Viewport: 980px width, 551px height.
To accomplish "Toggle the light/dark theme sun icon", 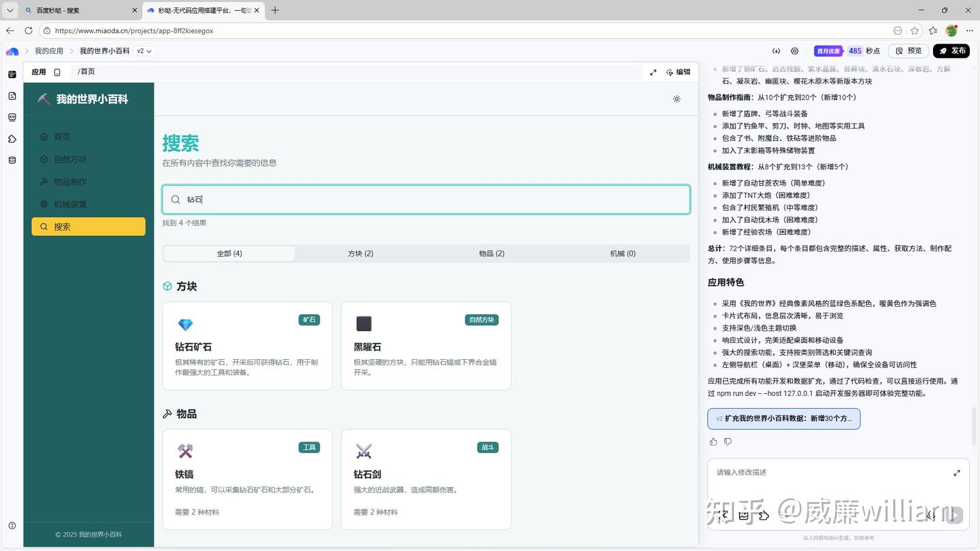I will (x=676, y=99).
